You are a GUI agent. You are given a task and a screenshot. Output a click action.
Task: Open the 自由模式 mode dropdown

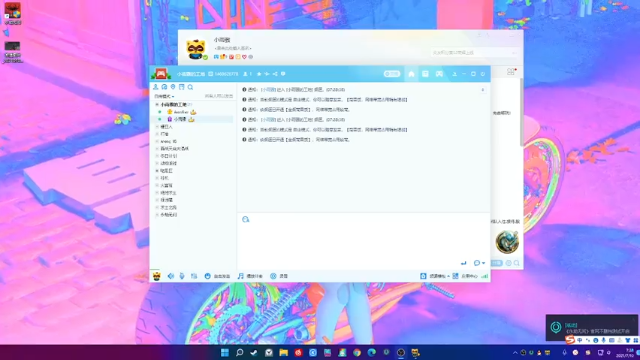point(164,96)
